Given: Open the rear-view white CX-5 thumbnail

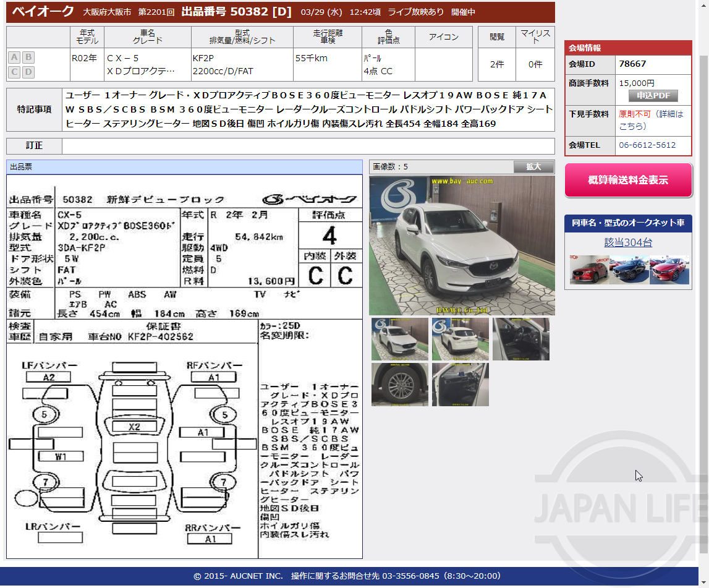Looking at the screenshot, I should [461, 339].
